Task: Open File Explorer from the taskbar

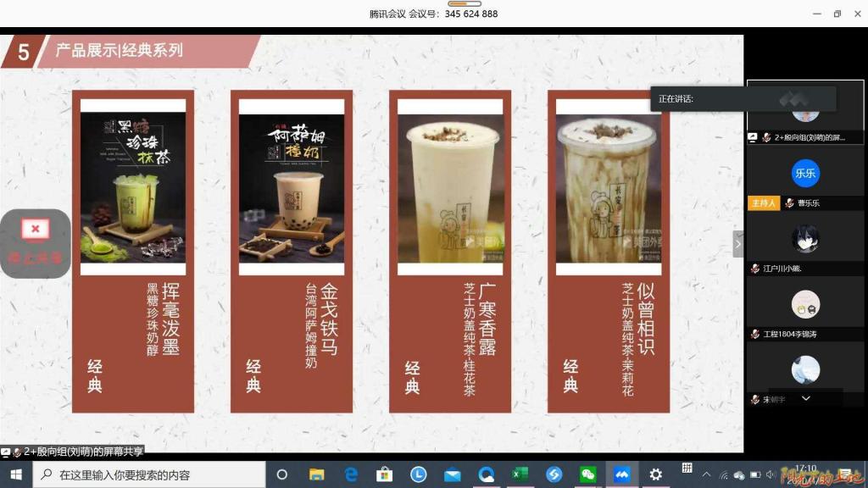Action: (x=316, y=474)
